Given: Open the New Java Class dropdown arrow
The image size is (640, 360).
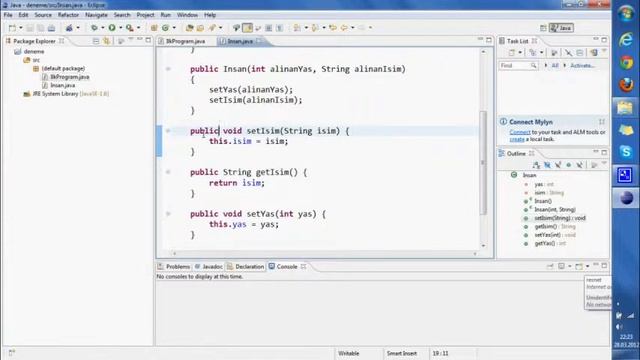Looking at the screenshot, I should 174,28.
